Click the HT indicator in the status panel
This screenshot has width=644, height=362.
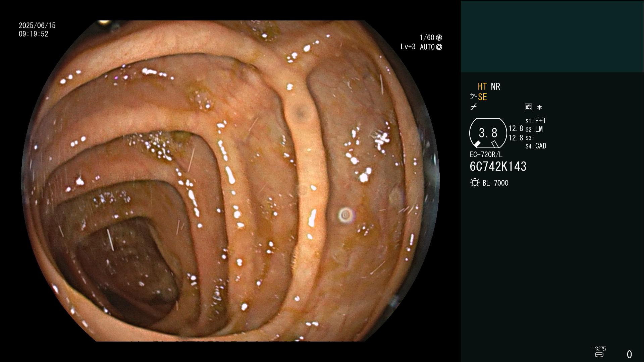point(482,86)
